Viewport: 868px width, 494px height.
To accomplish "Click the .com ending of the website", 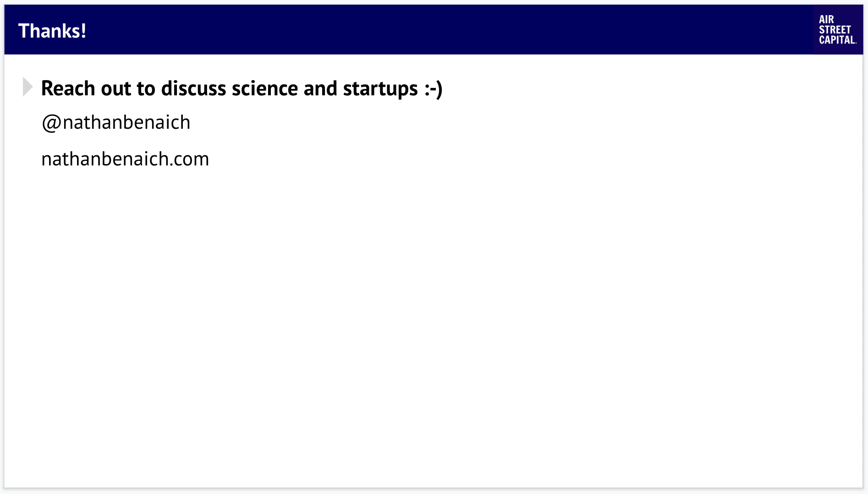I will (190, 159).
